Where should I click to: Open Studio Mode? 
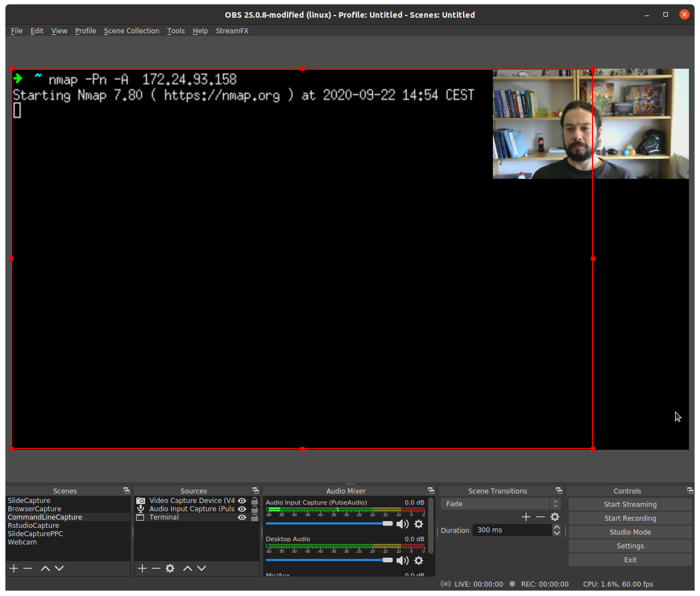pyautogui.click(x=630, y=532)
